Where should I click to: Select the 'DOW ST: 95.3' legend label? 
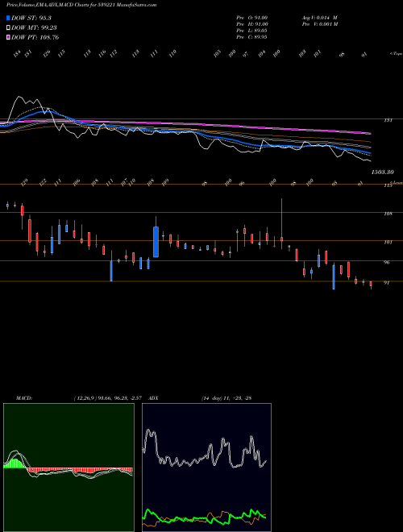31,18
